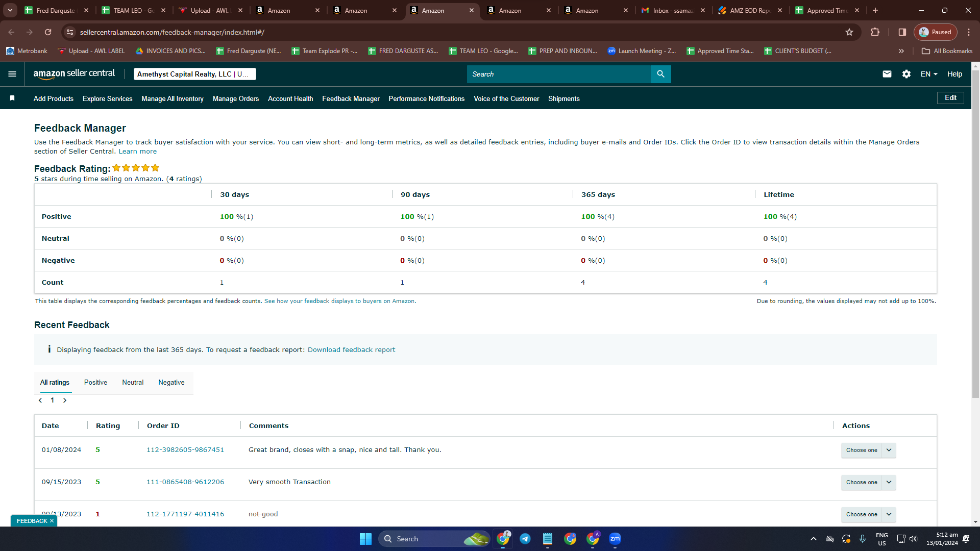Image resolution: width=980 pixels, height=551 pixels.
Task: Open the Amethyst Capital Realty account switcher
Action: click(195, 74)
